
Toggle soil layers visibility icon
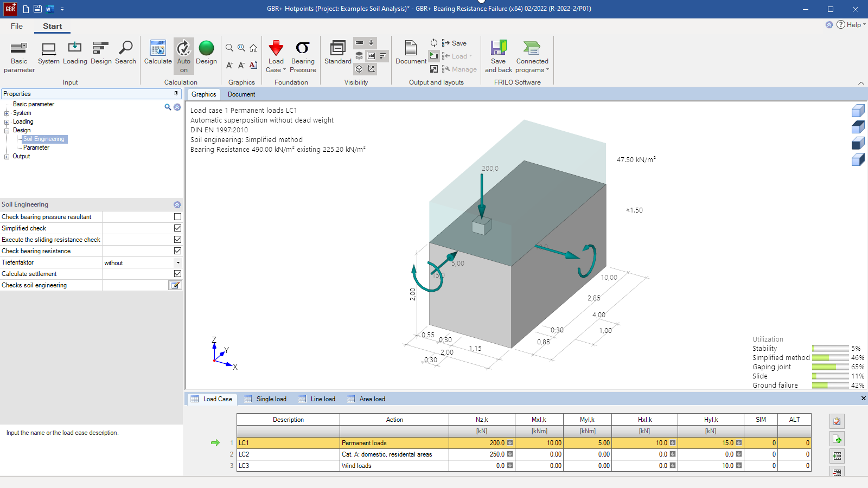[x=359, y=55]
